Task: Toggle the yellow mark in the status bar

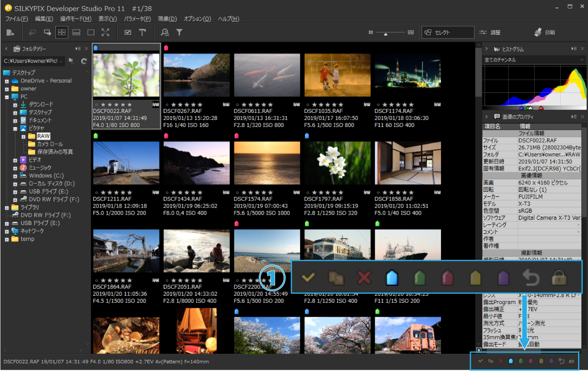Action: 541,361
